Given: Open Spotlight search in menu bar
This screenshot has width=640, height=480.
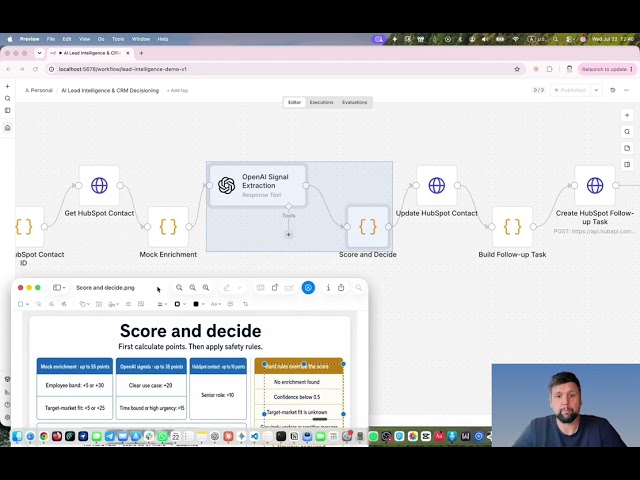Looking at the screenshot, I should 556,39.
